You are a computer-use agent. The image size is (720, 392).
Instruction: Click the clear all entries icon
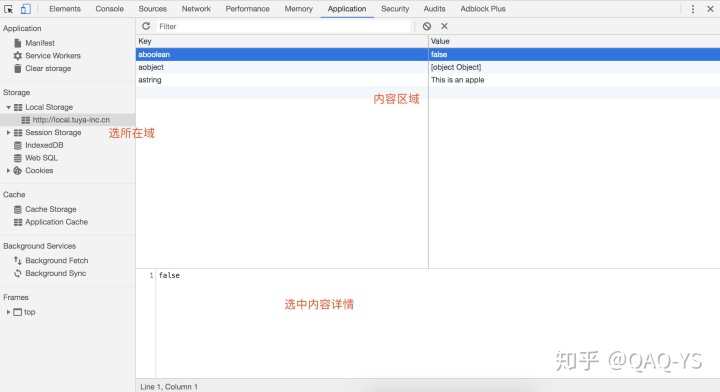pyautogui.click(x=427, y=26)
